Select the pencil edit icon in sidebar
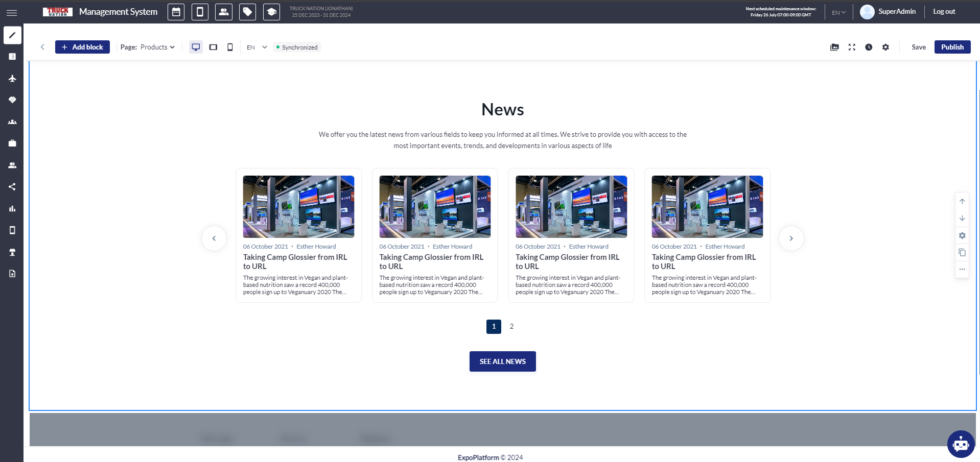The height and width of the screenshot is (462, 980). click(x=12, y=35)
